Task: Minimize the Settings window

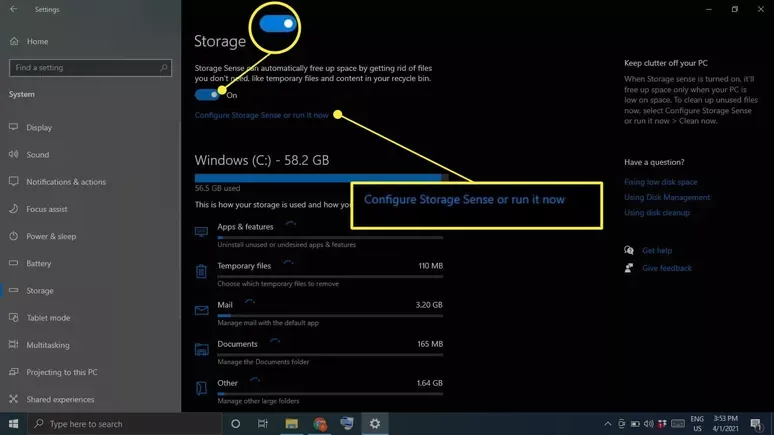Action: [709, 9]
